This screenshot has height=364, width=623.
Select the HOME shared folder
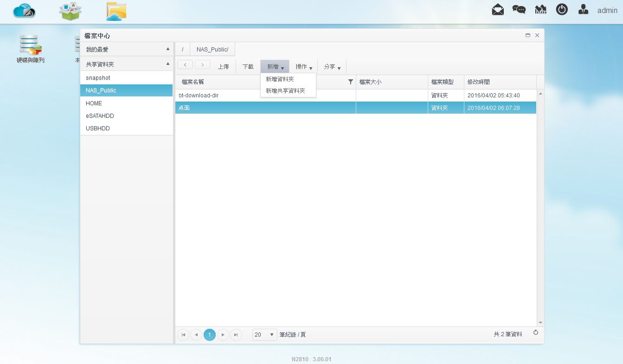click(x=126, y=103)
